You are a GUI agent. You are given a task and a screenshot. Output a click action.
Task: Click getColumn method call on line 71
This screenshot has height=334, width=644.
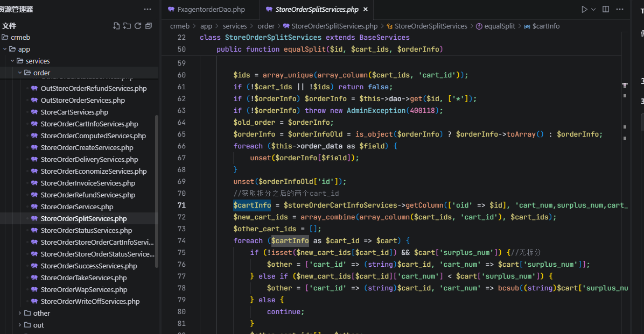424,205
